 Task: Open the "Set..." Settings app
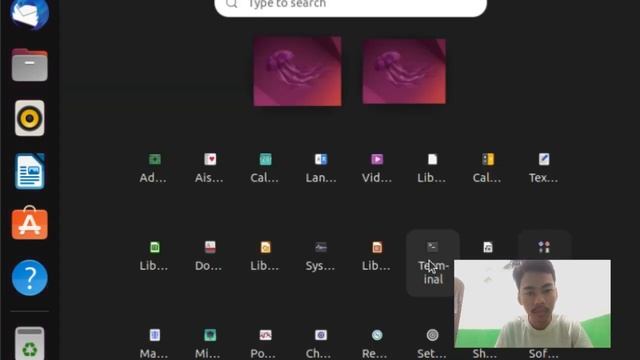432,344
